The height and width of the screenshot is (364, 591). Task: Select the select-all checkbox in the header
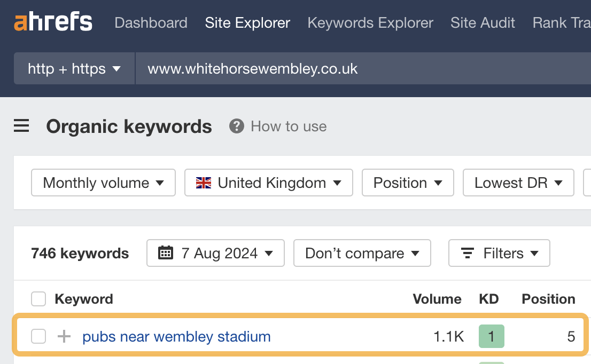(x=38, y=299)
